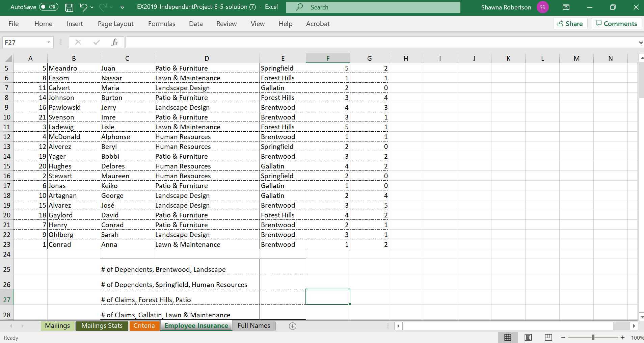Toggle the AutoSave switch

(x=49, y=7)
